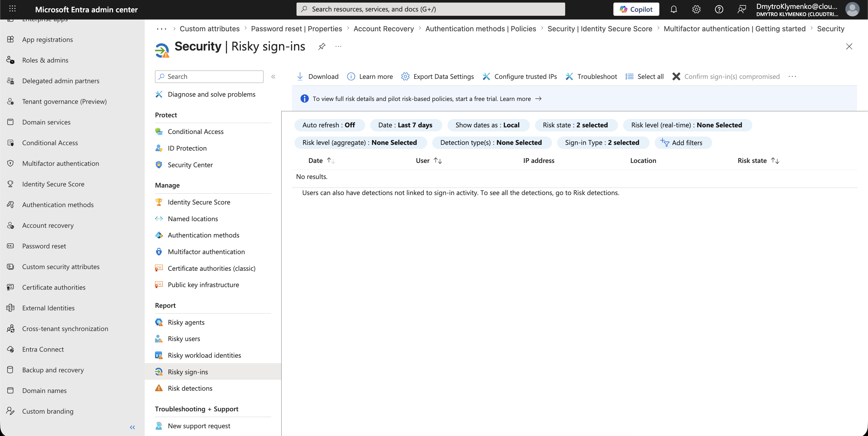The image size is (868, 436).
Task: Open more options beside the page title
Action: click(x=338, y=46)
